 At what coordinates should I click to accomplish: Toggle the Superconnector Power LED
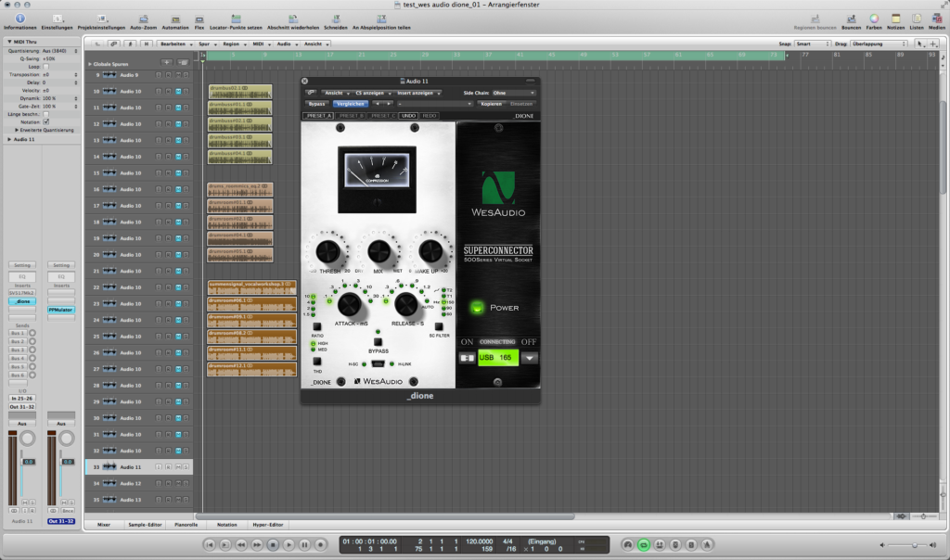click(x=477, y=308)
